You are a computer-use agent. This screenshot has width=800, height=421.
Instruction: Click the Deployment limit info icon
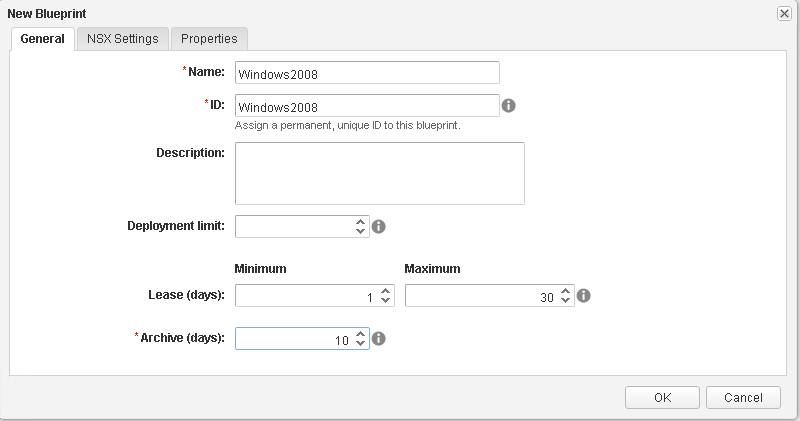click(x=379, y=226)
